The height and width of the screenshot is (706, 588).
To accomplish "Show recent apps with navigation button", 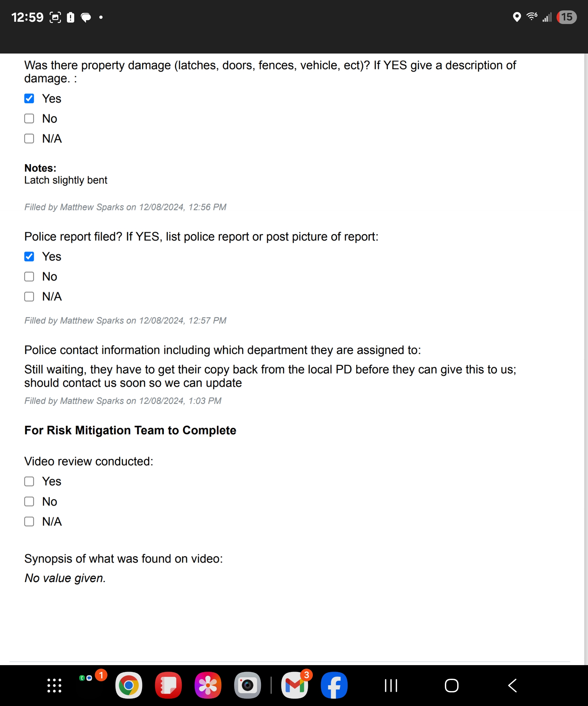I will tap(391, 686).
